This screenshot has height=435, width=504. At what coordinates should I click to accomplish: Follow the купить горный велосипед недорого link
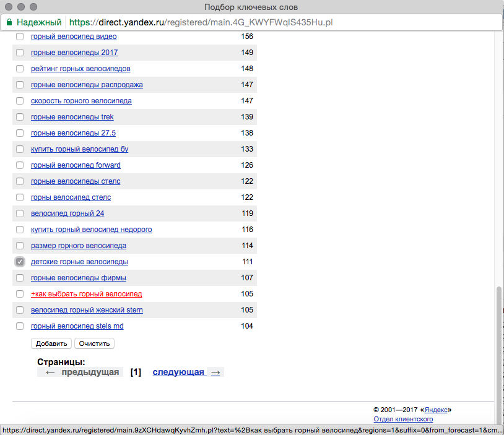click(91, 230)
